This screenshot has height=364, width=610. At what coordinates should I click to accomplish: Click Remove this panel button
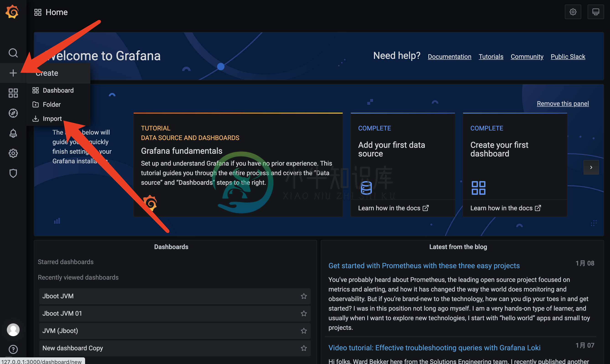tap(563, 104)
